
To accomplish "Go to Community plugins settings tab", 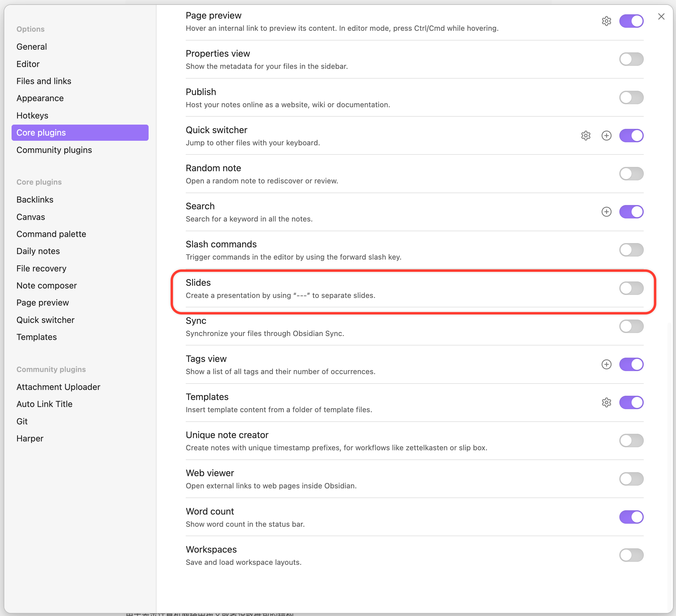I will pos(54,150).
